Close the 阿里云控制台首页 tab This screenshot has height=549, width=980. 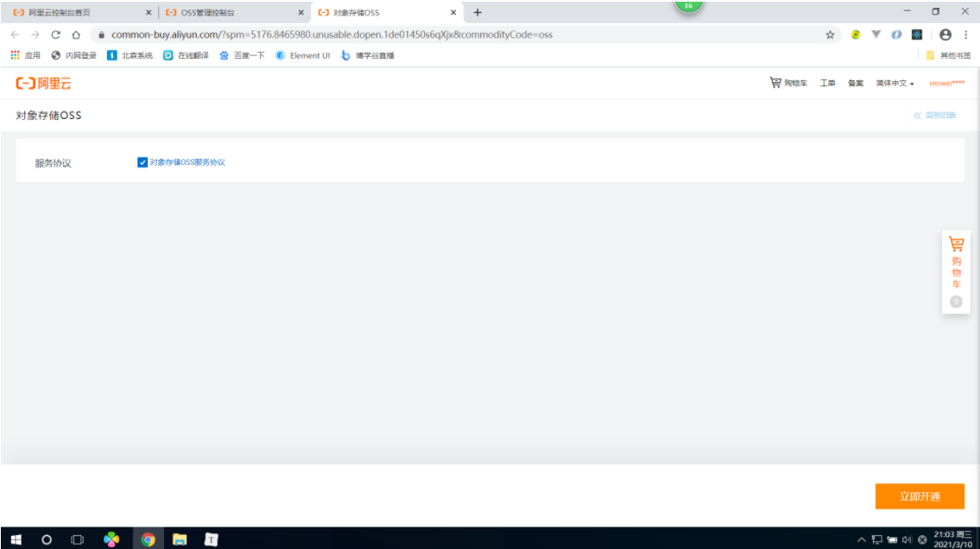pos(149,12)
